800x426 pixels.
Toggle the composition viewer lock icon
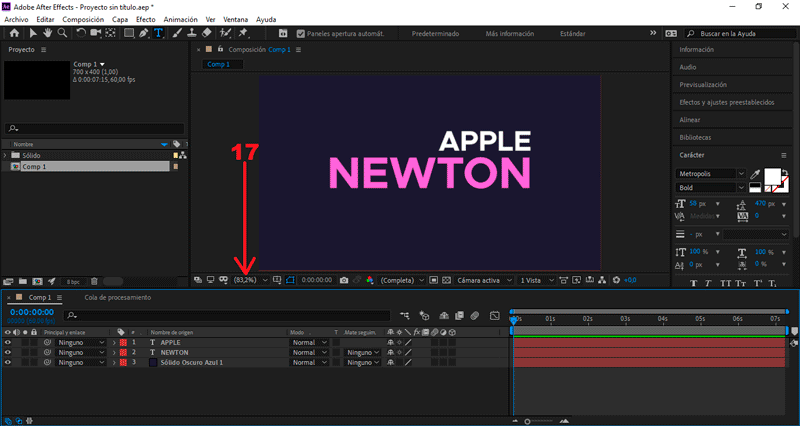click(x=220, y=49)
